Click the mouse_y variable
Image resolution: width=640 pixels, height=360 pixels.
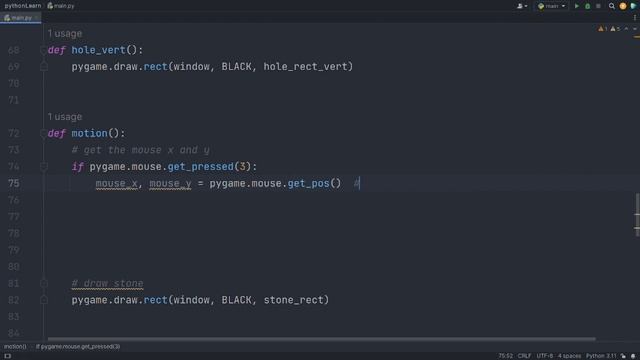[x=170, y=184]
